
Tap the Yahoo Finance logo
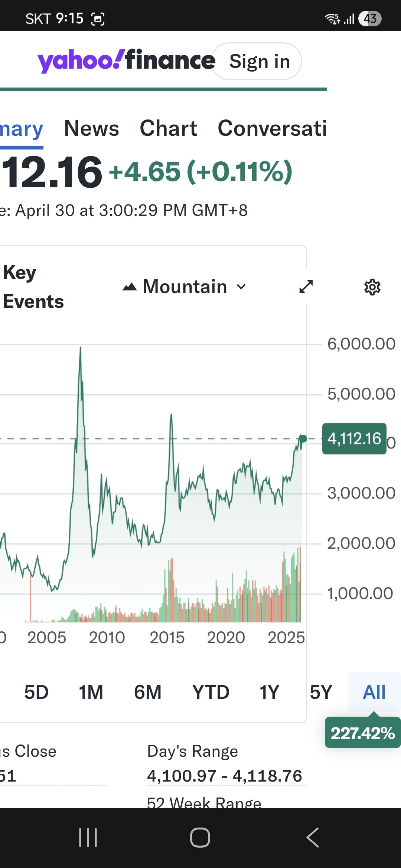pyautogui.click(x=126, y=60)
